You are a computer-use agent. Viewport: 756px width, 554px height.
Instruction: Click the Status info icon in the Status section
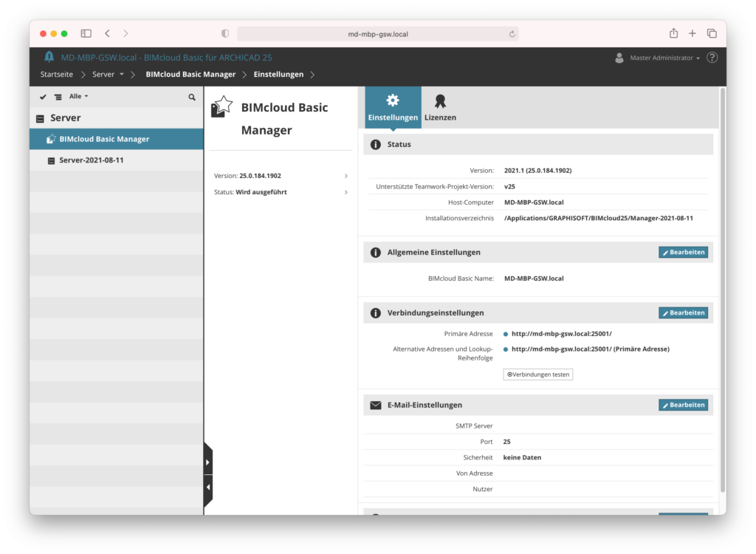pyautogui.click(x=377, y=144)
